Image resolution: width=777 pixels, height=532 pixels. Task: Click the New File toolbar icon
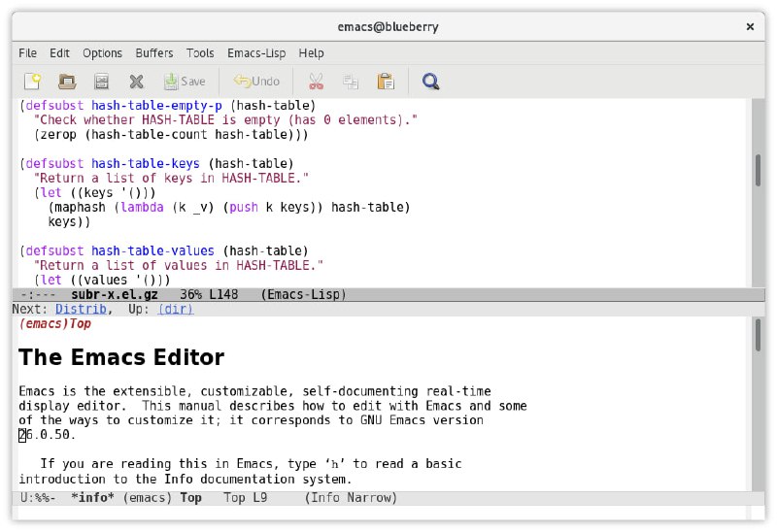click(33, 82)
